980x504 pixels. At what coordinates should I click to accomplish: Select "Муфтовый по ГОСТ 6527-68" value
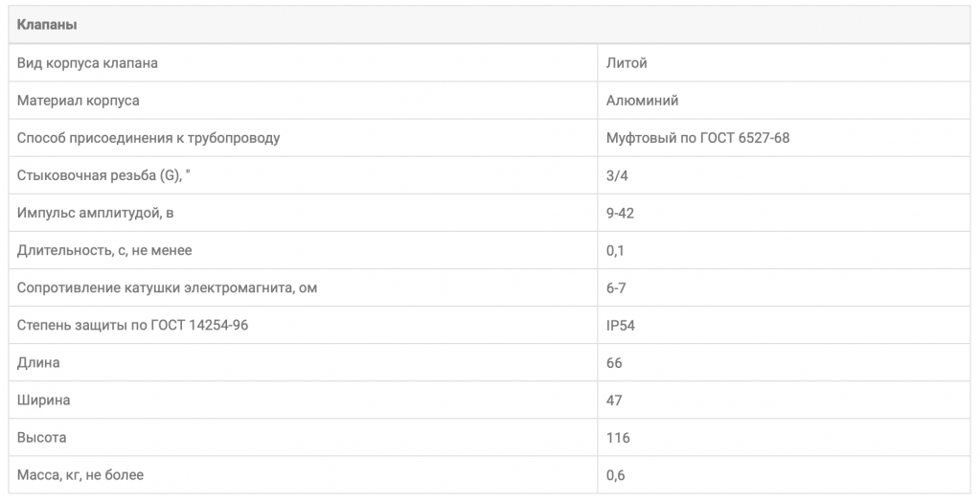(x=697, y=138)
